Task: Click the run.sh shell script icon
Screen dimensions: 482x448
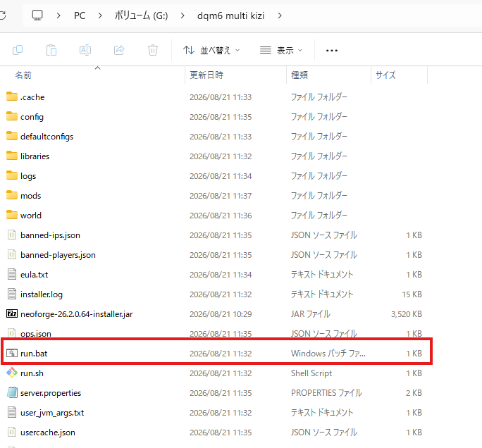Action: pyautogui.click(x=12, y=373)
